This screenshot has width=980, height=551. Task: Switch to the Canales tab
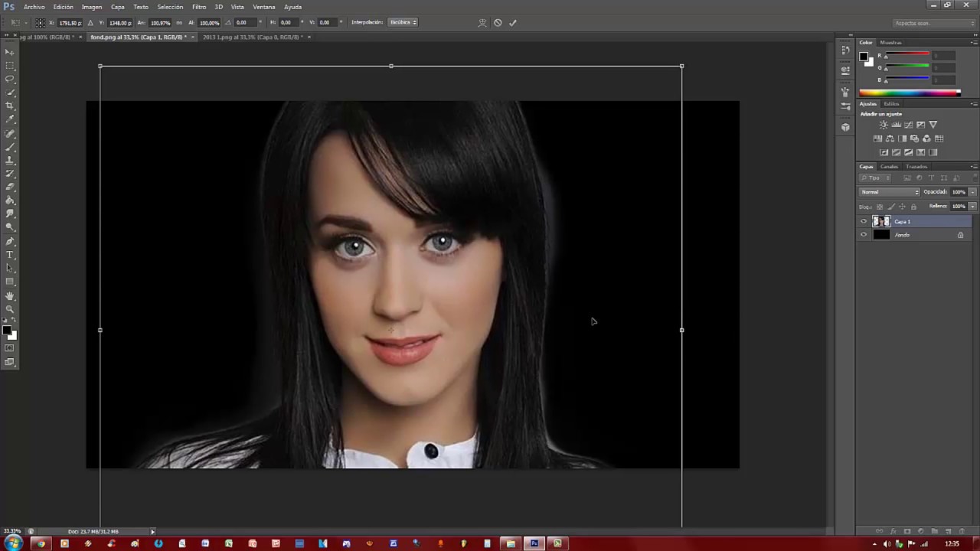click(889, 166)
